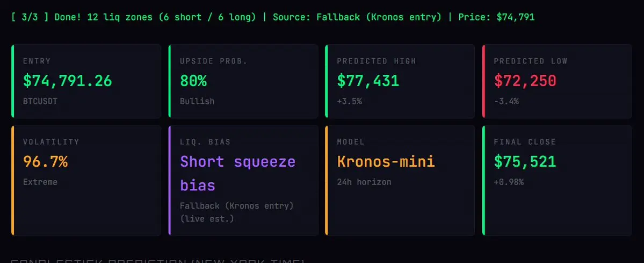Screen dimensions: 644x263
Task: Select the Predicted Low value $72,250
Action: pos(525,81)
